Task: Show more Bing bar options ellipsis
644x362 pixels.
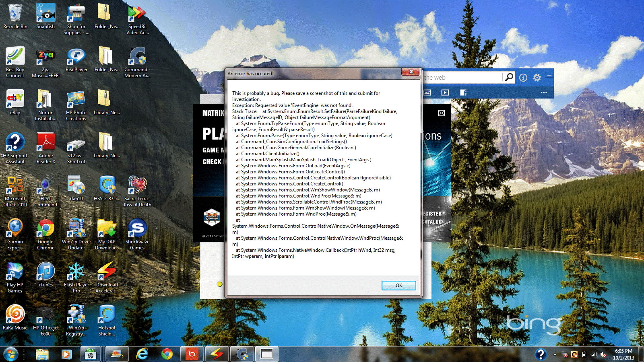Action: [x=544, y=93]
